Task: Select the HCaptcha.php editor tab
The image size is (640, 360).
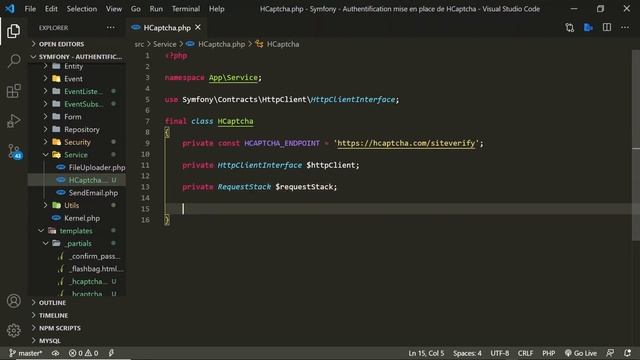Action: click(x=167, y=28)
